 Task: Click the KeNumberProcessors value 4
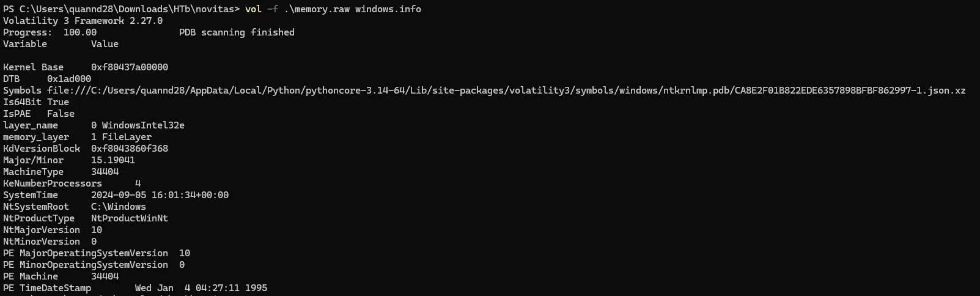click(x=138, y=183)
